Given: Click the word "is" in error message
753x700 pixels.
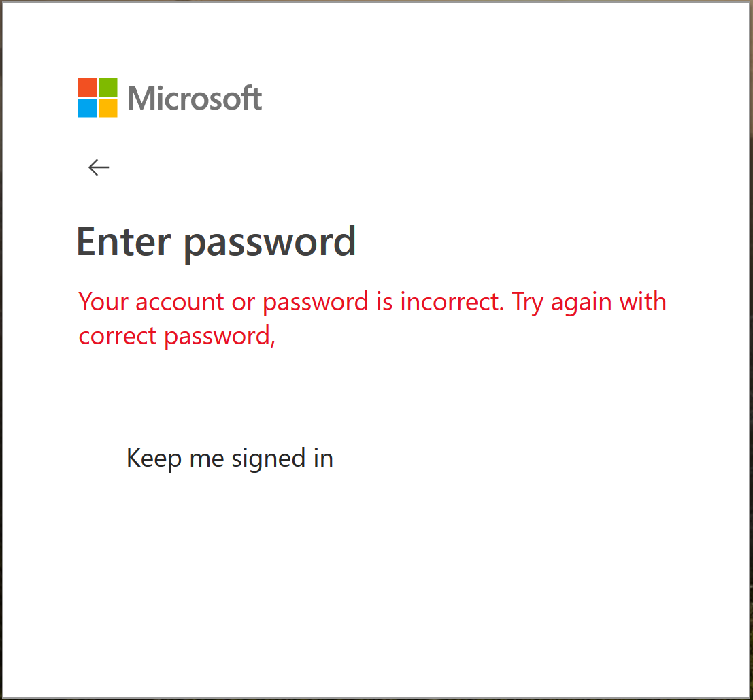Looking at the screenshot, I should (384, 301).
